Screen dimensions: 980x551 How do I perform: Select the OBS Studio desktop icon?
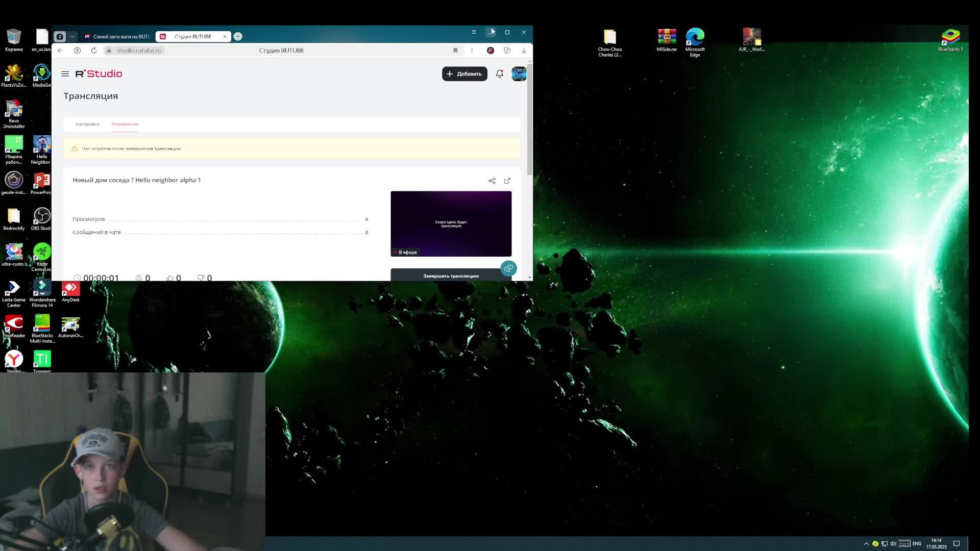[x=42, y=219]
